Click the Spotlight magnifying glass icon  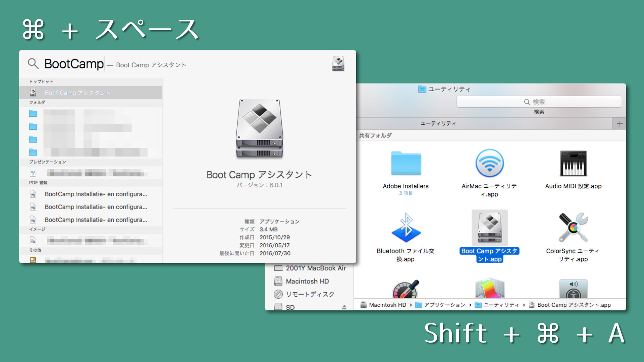click(33, 63)
